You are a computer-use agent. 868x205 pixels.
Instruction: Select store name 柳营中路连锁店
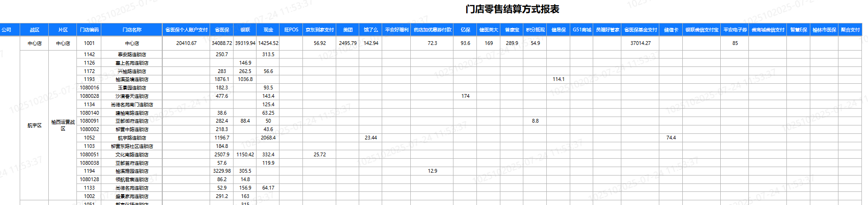[132, 129]
